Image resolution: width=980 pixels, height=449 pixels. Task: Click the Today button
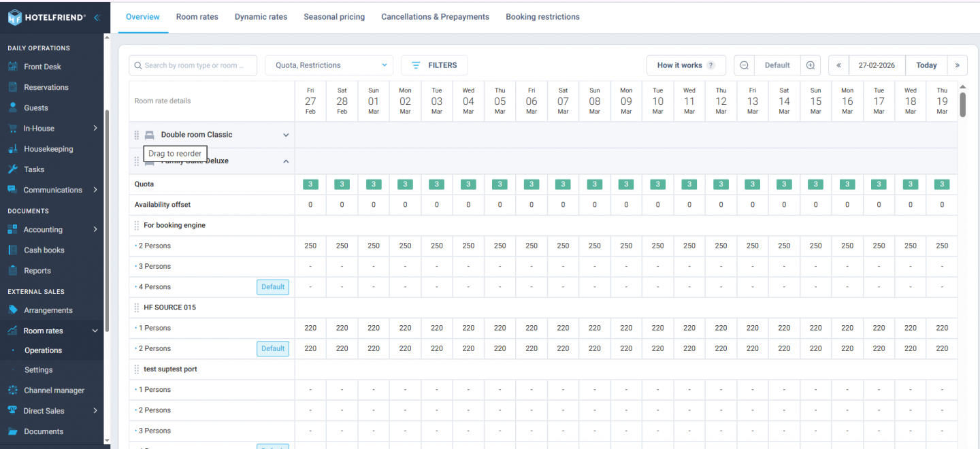coord(926,65)
